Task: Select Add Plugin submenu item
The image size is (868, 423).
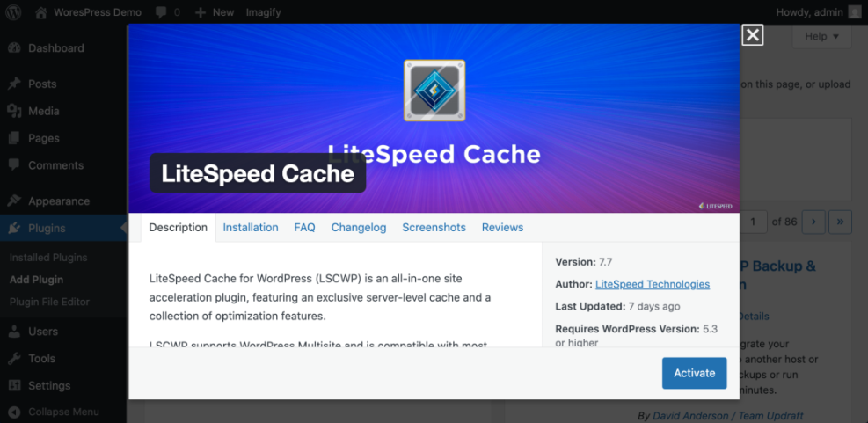Action: pyautogui.click(x=37, y=280)
